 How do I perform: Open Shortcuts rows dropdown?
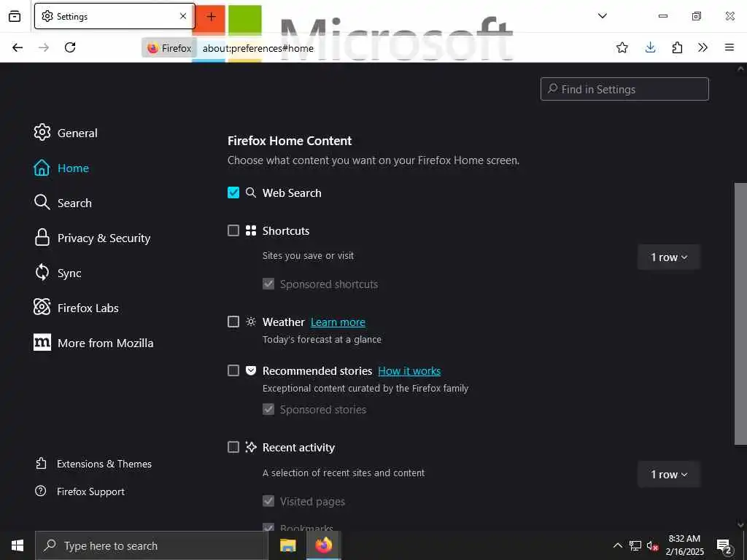[669, 257]
